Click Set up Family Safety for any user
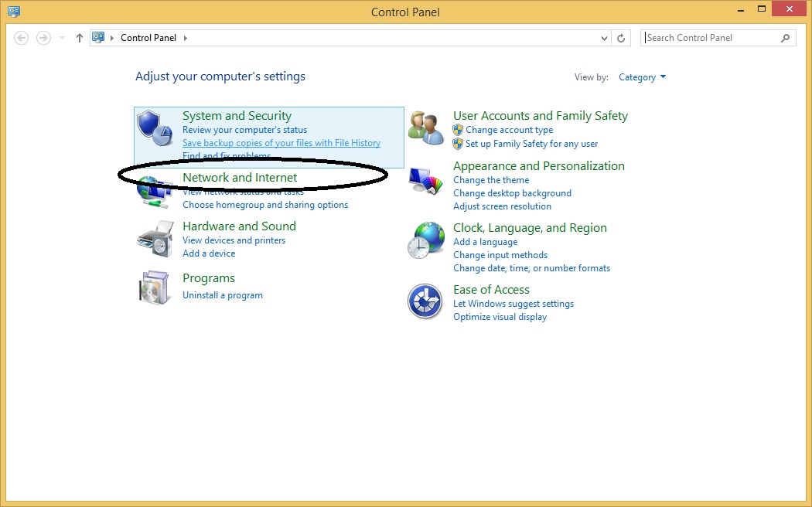This screenshot has height=507, width=812. point(532,144)
